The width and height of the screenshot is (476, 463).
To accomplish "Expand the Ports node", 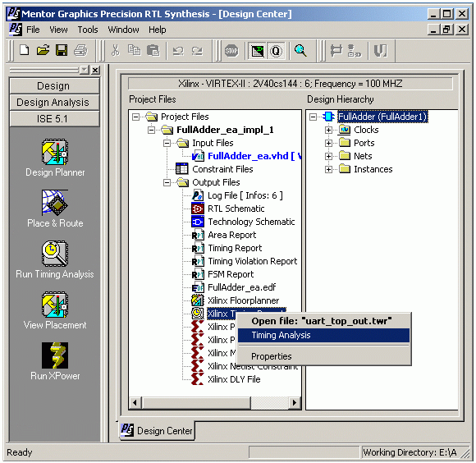I will click(328, 143).
